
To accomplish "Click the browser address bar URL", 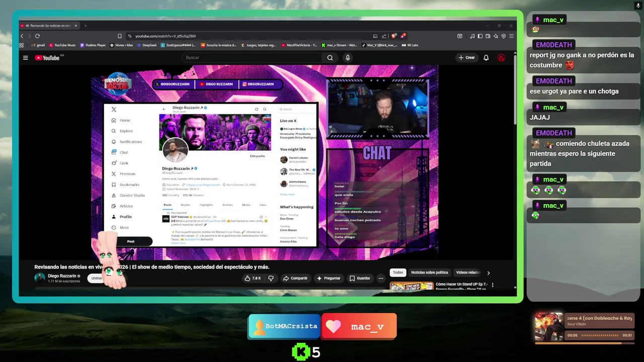I will point(166,36).
